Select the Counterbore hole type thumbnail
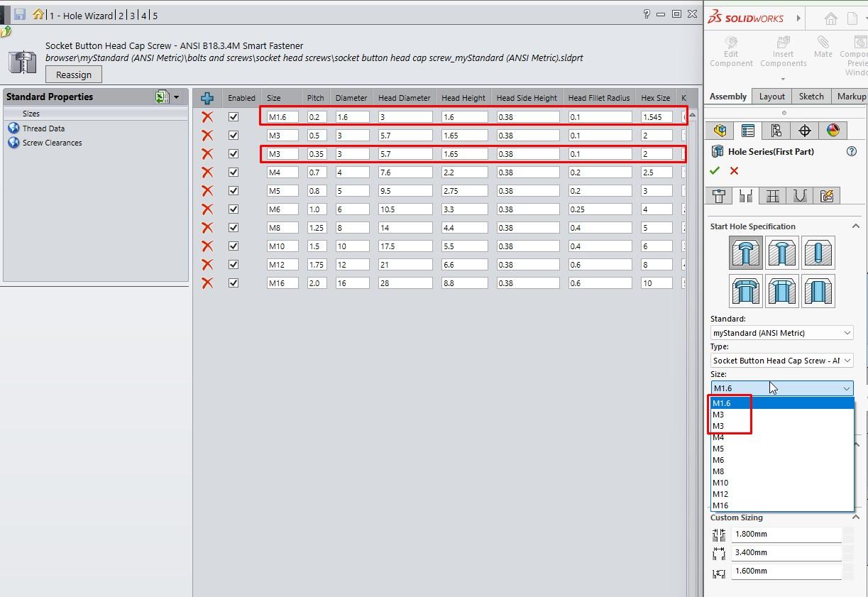This screenshot has width=868, height=597. tap(746, 253)
